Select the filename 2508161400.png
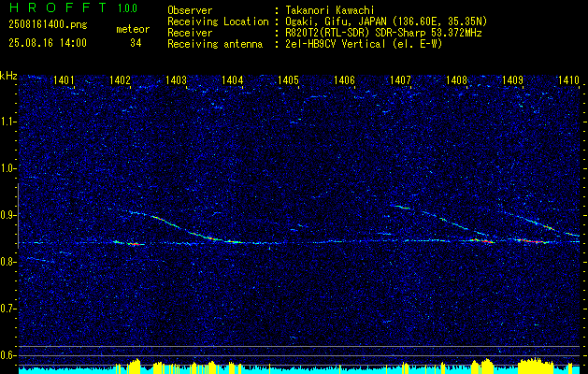 [48, 25]
